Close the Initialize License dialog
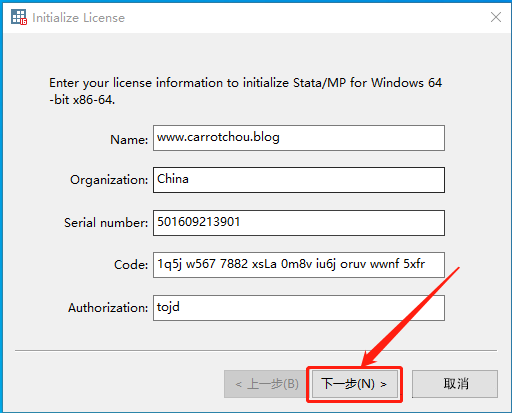The image size is (512, 413). 496,17
